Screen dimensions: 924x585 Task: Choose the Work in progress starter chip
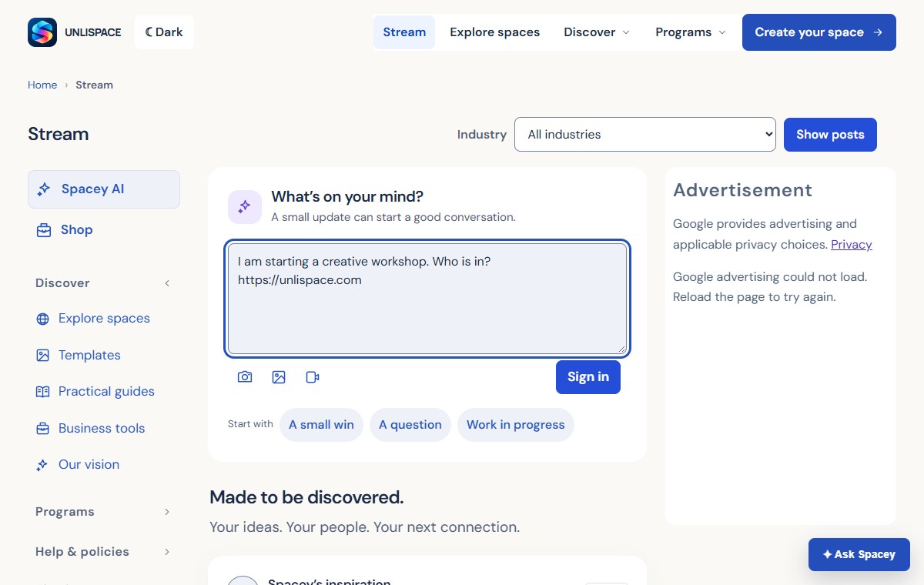coord(516,425)
